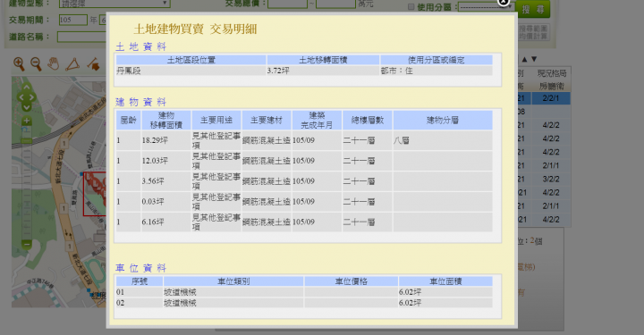Click the 總樓層數 column header
The height and width of the screenshot is (335, 644).
coord(368,120)
